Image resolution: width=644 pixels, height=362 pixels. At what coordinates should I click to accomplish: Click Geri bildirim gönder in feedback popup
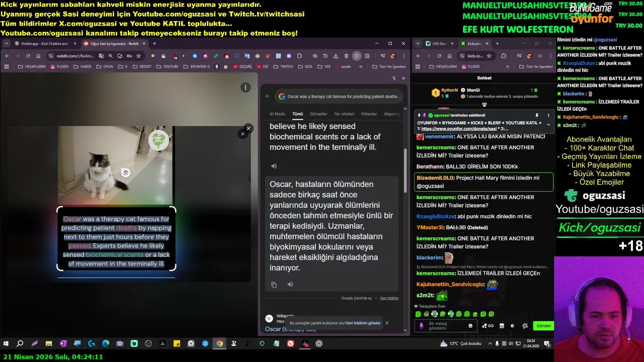tap(363, 323)
